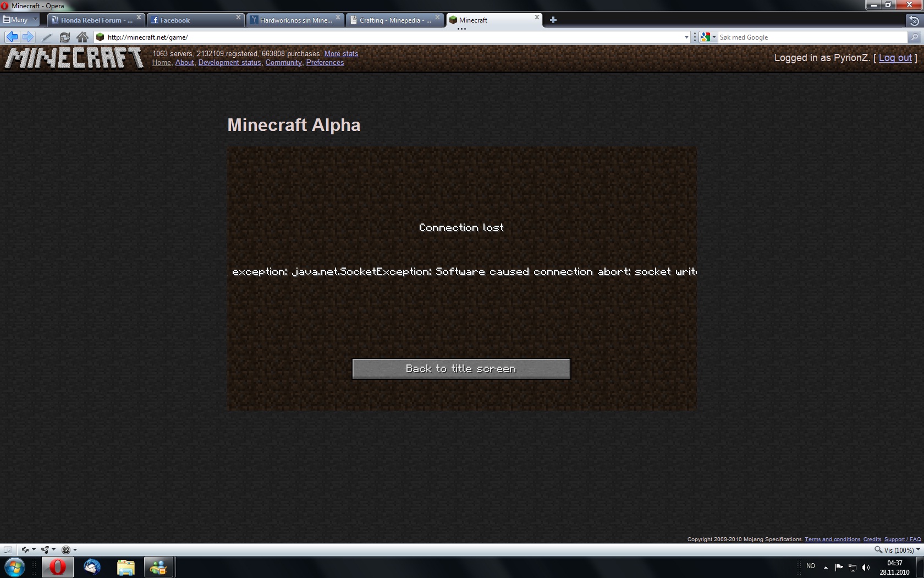Open the Credits link
The width and height of the screenshot is (924, 578).
[x=872, y=539]
